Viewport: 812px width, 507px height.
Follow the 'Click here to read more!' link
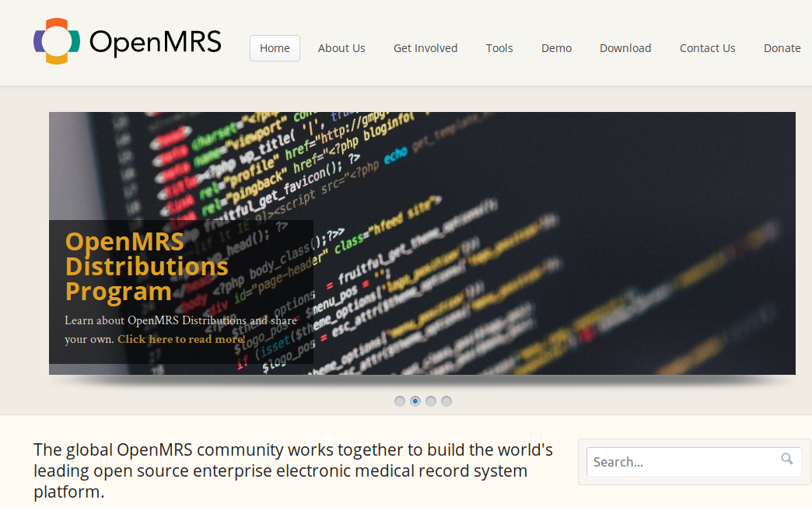coord(181,339)
